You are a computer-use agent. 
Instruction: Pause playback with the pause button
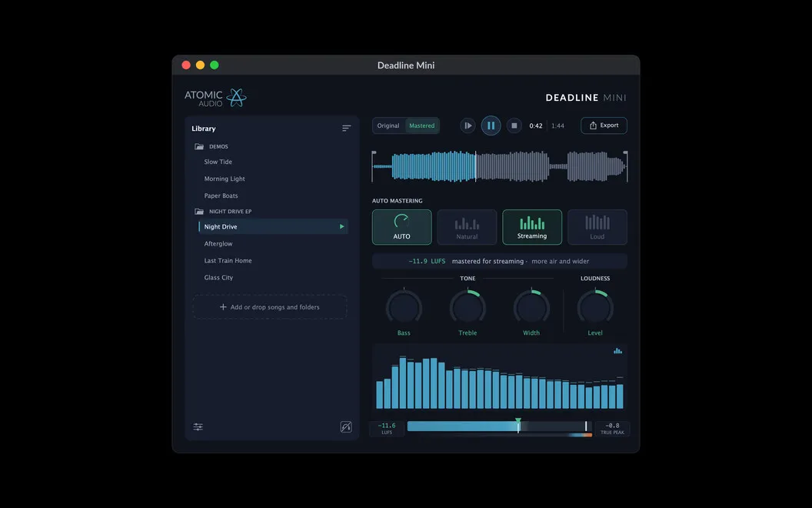(491, 125)
